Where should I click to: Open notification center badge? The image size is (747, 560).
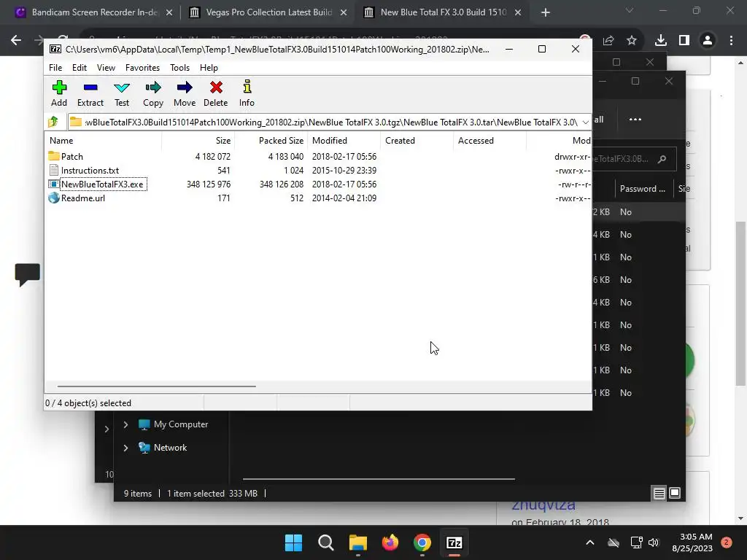727,542
